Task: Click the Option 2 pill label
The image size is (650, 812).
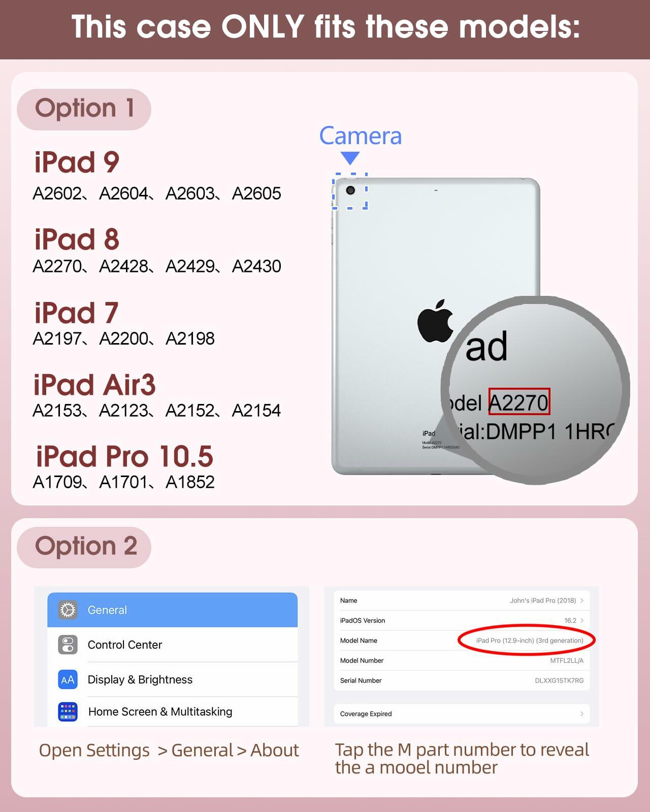Action: click(x=84, y=547)
